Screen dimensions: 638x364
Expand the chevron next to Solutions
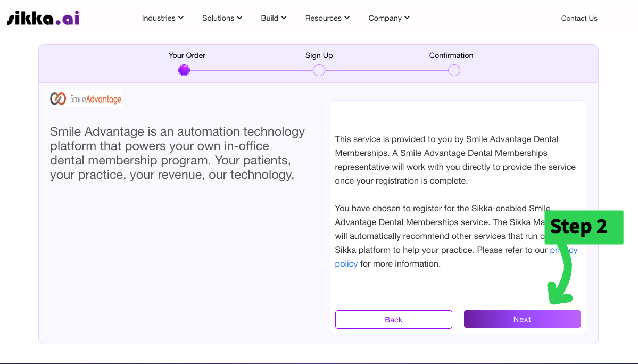pyautogui.click(x=239, y=18)
